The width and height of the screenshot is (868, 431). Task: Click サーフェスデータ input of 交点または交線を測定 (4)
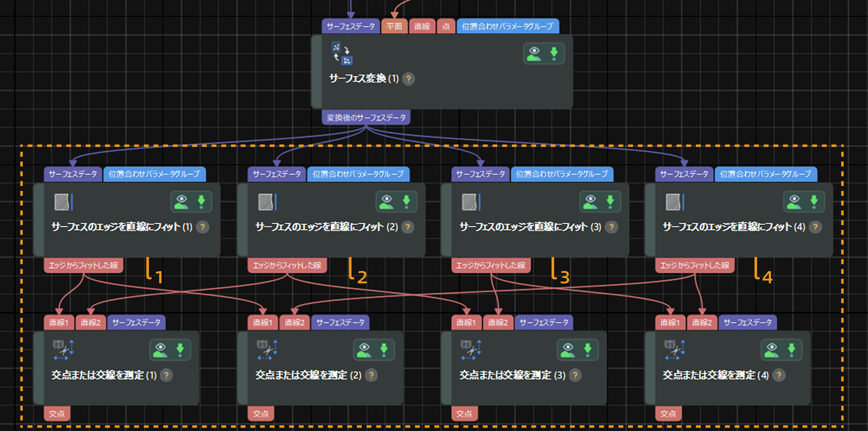point(748,323)
